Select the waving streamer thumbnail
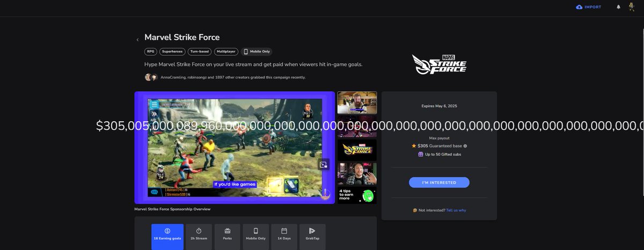Image resolution: width=644 pixels, height=250 pixels. tap(357, 174)
